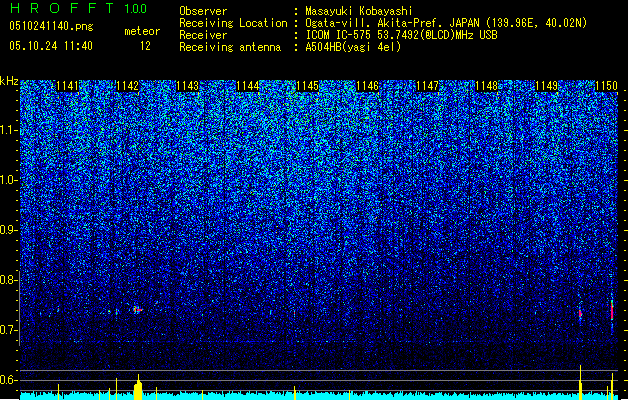
Task: Click the 0.8 kHz frequency tick label
Action: click(8, 280)
